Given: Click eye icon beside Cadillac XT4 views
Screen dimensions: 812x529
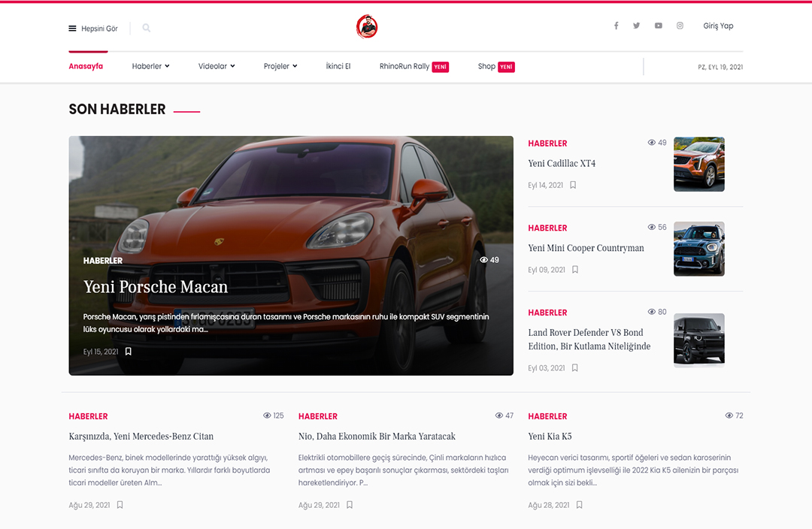Looking at the screenshot, I should [x=651, y=142].
